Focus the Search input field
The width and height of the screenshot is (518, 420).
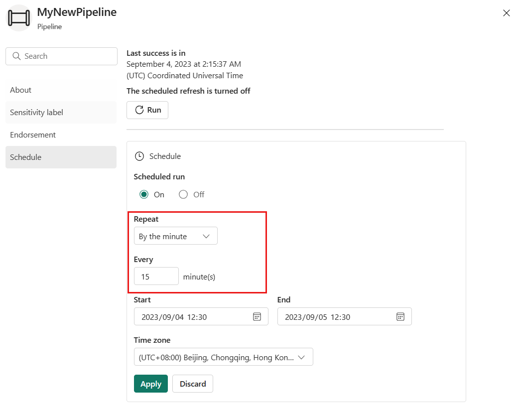pyautogui.click(x=61, y=56)
